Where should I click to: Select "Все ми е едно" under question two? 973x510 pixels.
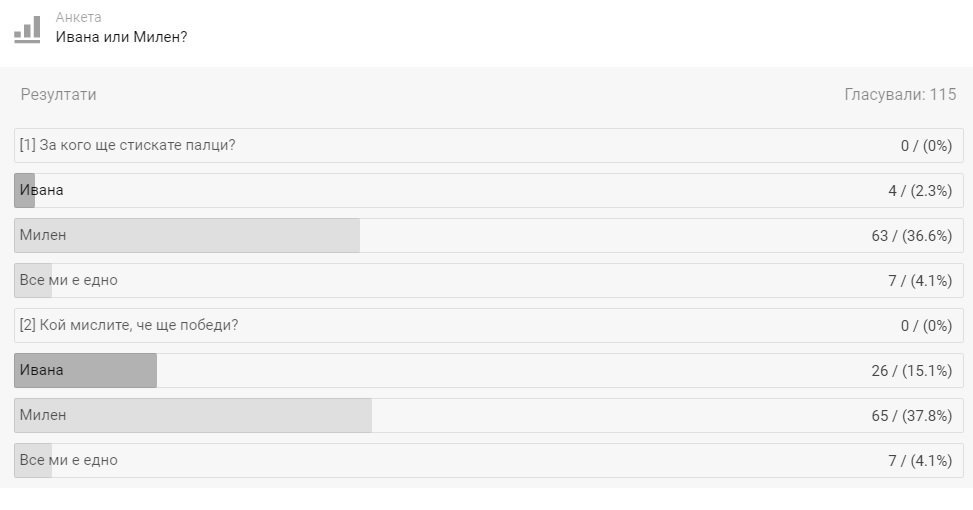click(68, 460)
